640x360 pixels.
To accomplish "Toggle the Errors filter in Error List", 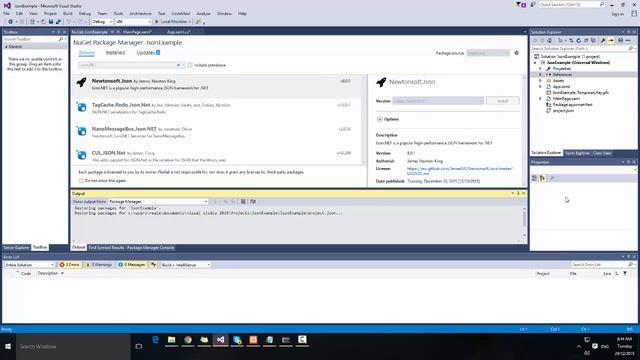I will [69, 265].
